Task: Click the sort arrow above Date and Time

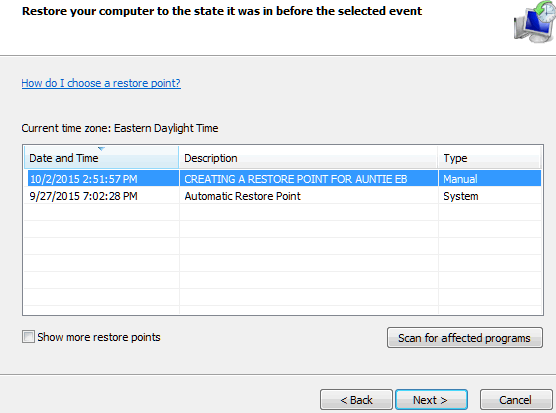Action: pyautogui.click(x=101, y=149)
